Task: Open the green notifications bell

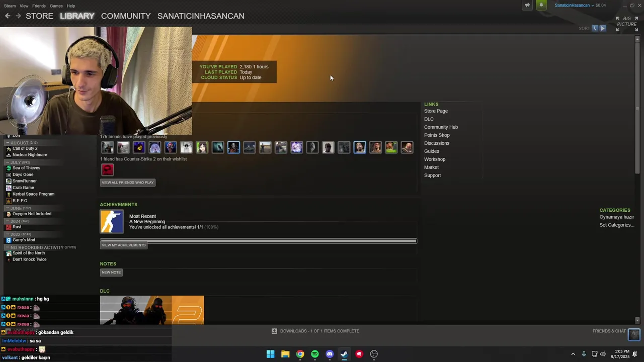Action: pyautogui.click(x=541, y=6)
